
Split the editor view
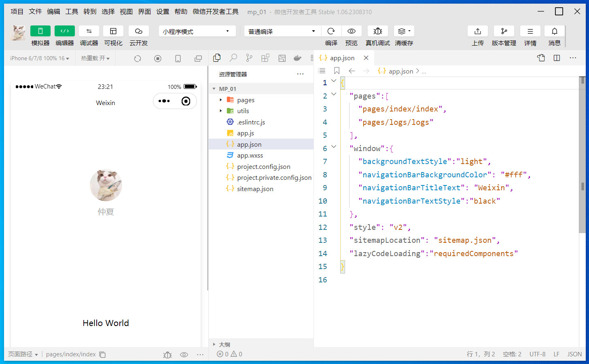point(557,58)
